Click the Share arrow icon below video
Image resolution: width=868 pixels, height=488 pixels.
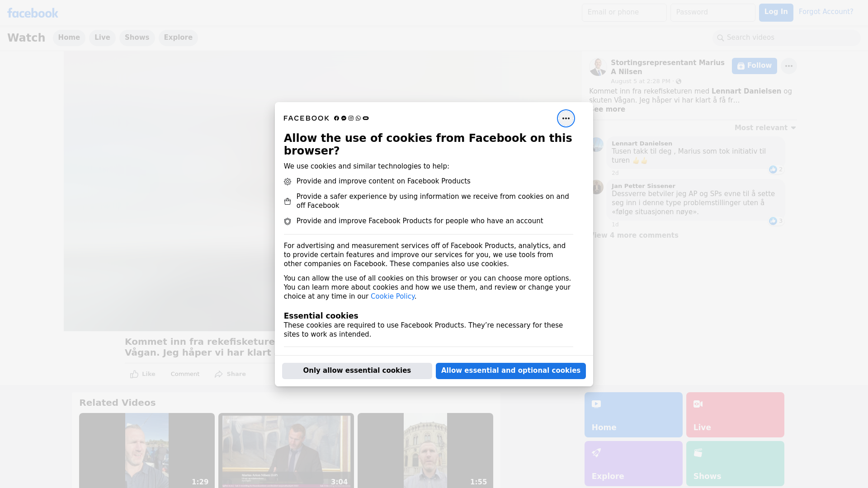pyautogui.click(x=219, y=374)
